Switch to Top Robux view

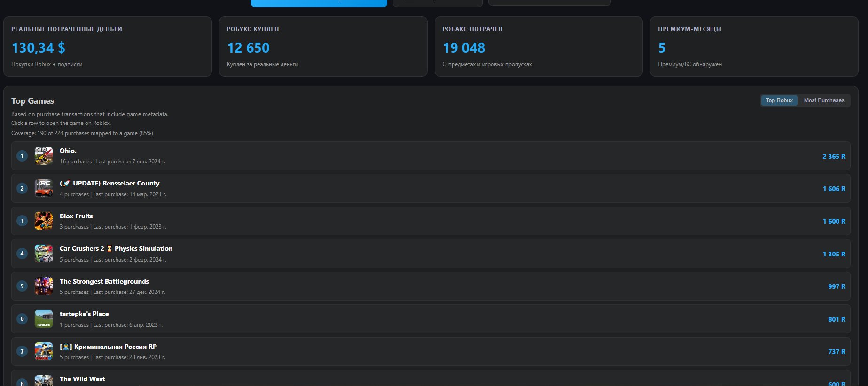coord(779,100)
